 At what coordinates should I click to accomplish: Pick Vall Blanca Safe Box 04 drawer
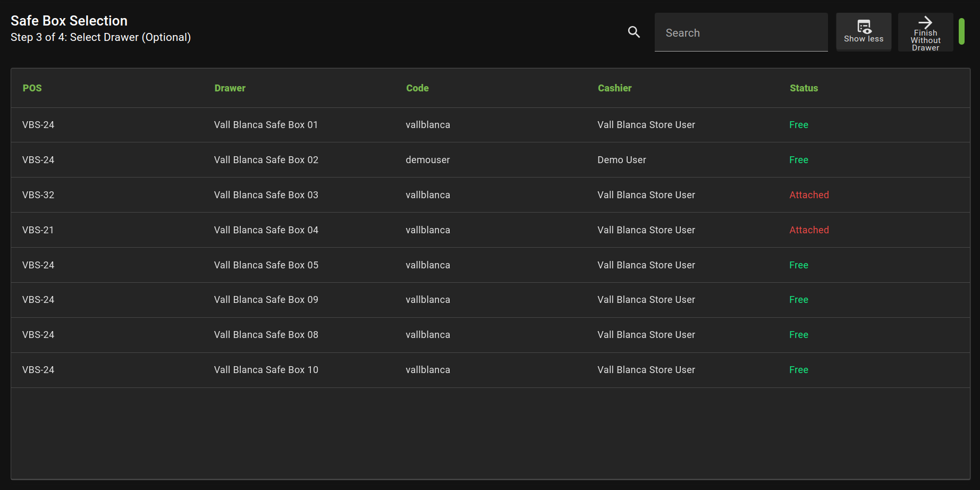click(x=266, y=230)
